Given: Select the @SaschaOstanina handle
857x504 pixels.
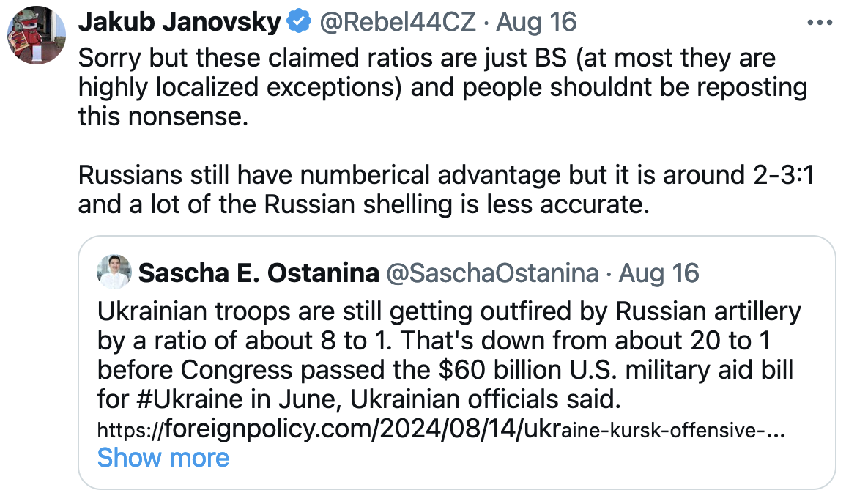Looking at the screenshot, I should point(491,273).
